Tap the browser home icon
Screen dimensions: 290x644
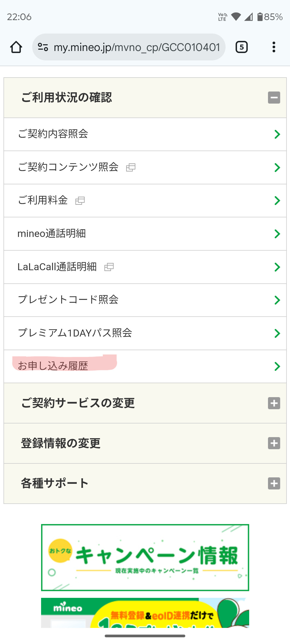[x=16, y=47]
